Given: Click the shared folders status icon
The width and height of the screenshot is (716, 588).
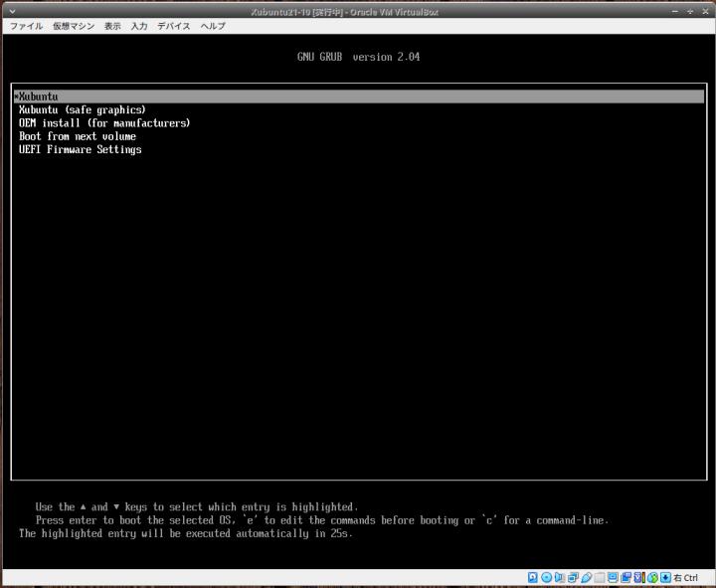Looking at the screenshot, I should pos(600,577).
